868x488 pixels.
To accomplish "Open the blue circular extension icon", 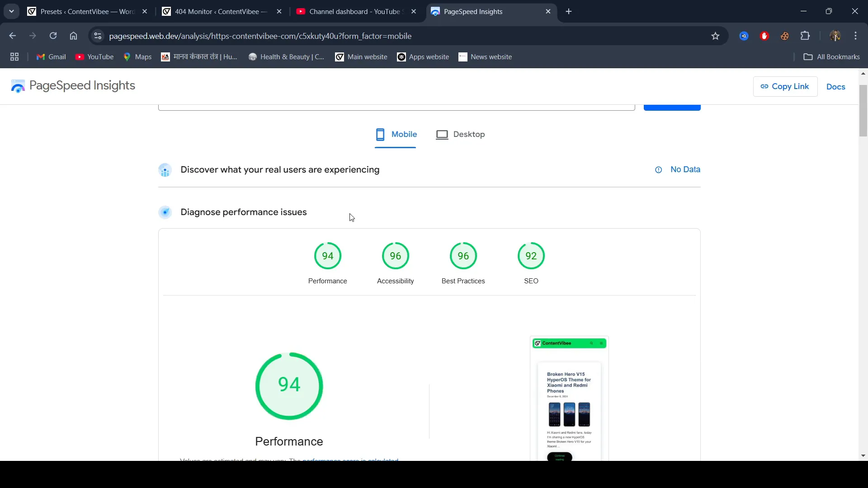I will click(744, 36).
